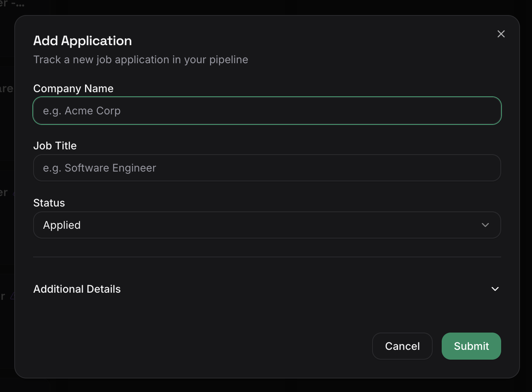Click the chevron on the Status field
Image resolution: width=532 pixels, height=392 pixels.
[x=485, y=225]
